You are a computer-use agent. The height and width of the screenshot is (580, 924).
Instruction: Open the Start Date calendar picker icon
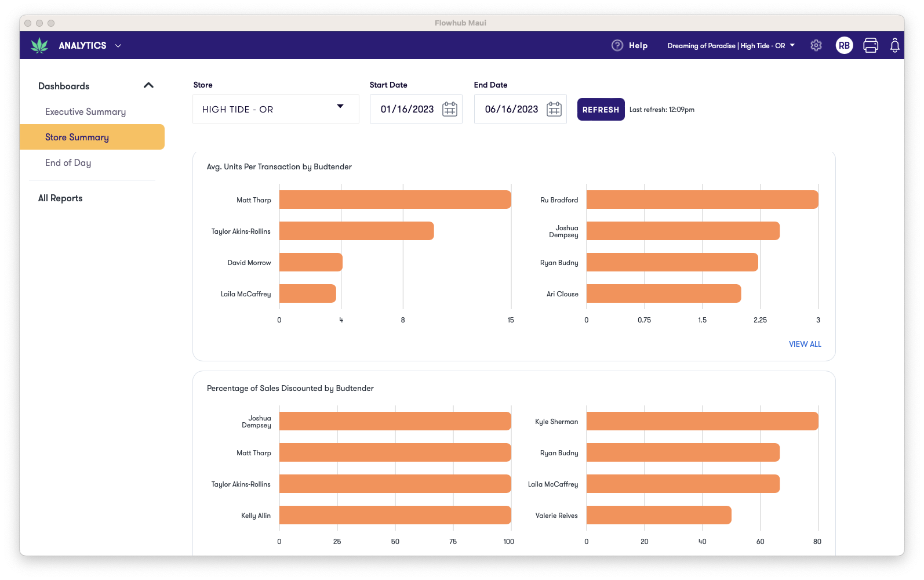[x=450, y=109]
